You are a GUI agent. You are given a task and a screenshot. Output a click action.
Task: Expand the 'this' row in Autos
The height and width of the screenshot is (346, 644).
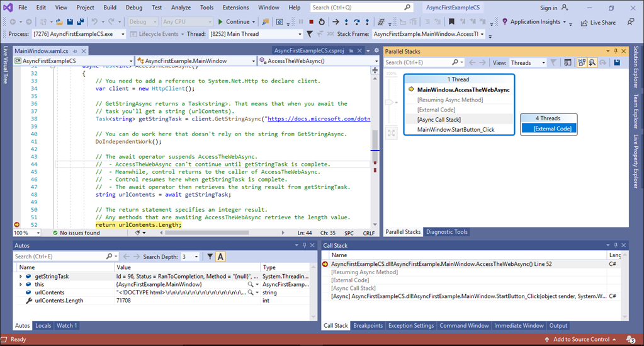[21, 284]
